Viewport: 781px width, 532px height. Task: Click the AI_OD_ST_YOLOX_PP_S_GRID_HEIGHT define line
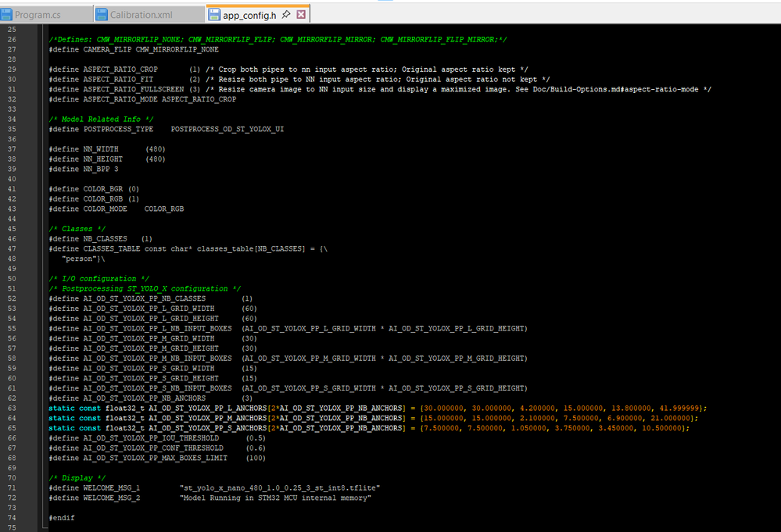[153, 378]
